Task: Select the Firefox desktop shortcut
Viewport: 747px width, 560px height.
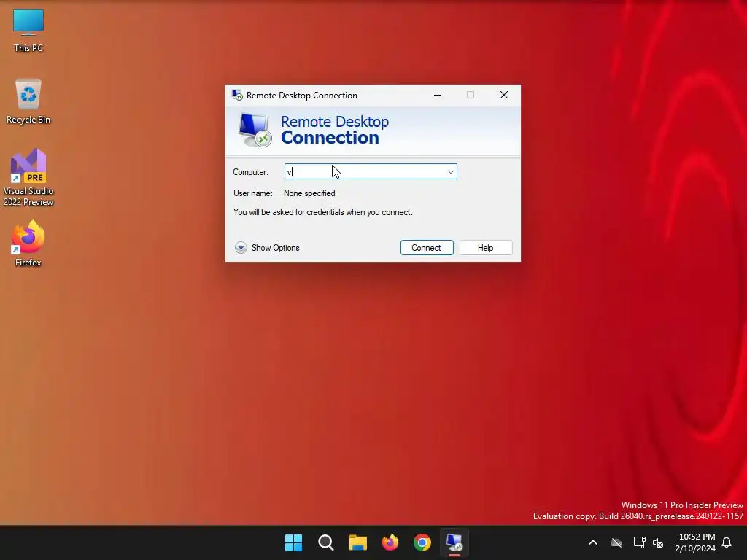Action: tap(28, 244)
